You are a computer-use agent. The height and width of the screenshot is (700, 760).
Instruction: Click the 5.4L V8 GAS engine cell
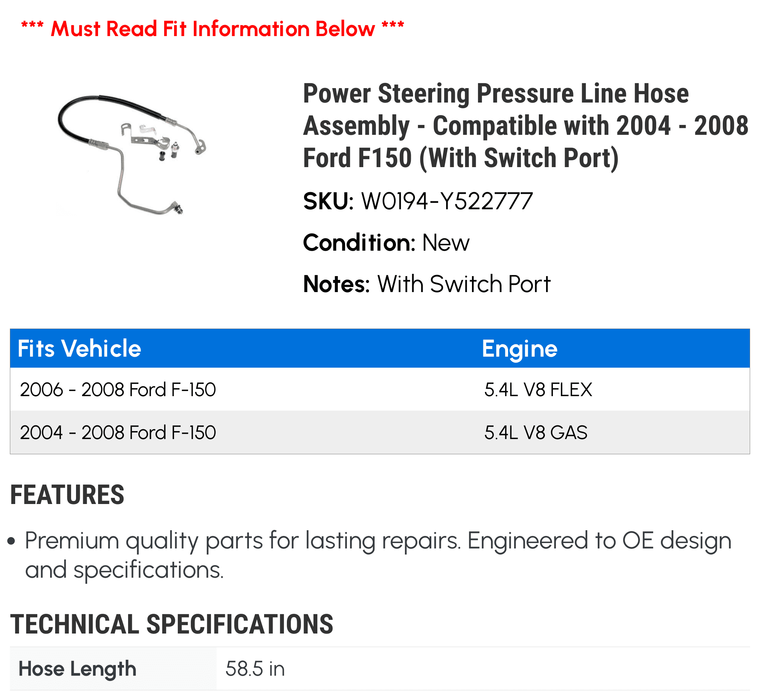point(536,432)
